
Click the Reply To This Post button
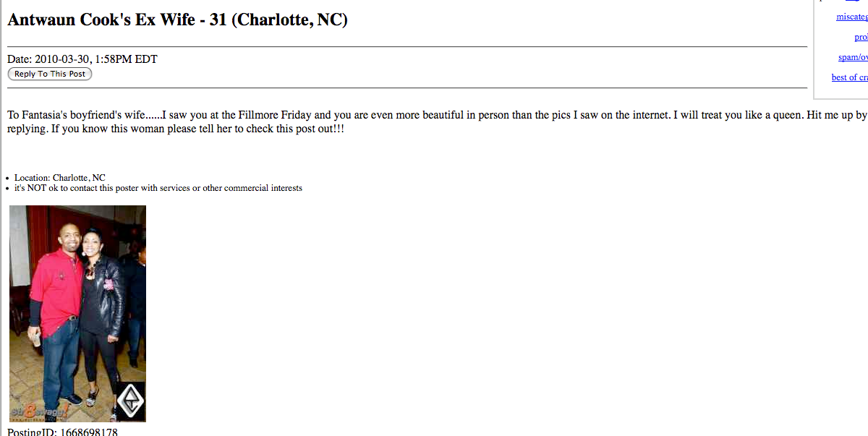[50, 74]
